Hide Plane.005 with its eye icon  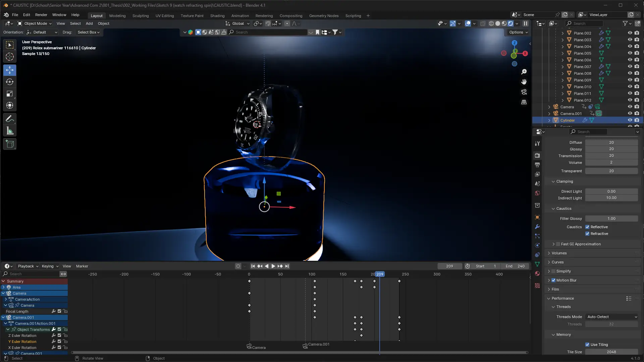(630, 53)
